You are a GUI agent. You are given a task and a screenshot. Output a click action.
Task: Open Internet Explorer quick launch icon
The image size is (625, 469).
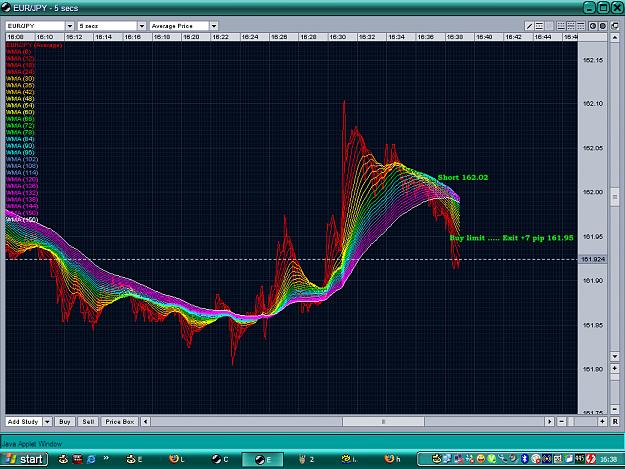[91, 459]
